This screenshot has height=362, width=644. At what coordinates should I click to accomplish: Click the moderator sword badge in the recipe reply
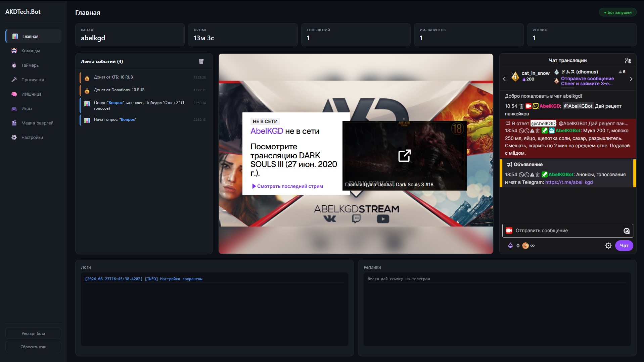pyautogui.click(x=545, y=131)
